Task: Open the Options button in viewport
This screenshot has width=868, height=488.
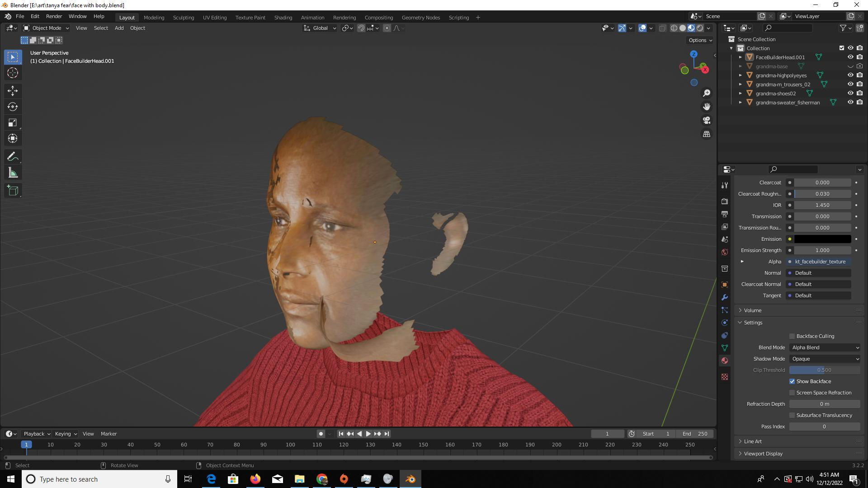Action: coord(700,40)
